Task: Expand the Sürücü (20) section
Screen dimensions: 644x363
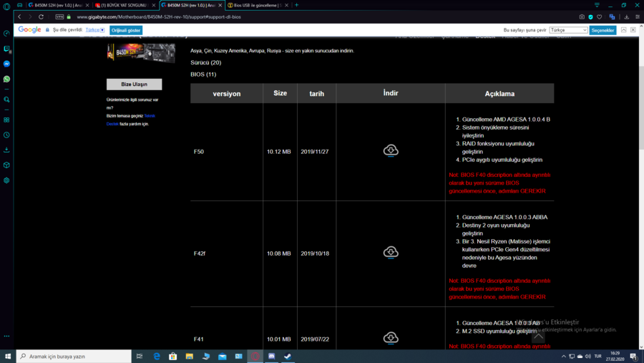Action: pos(206,62)
